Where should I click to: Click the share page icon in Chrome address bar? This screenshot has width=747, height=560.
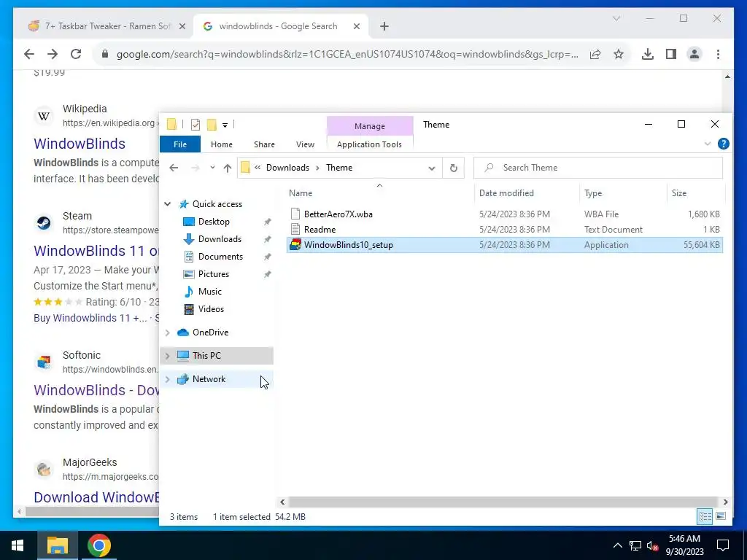595,54
